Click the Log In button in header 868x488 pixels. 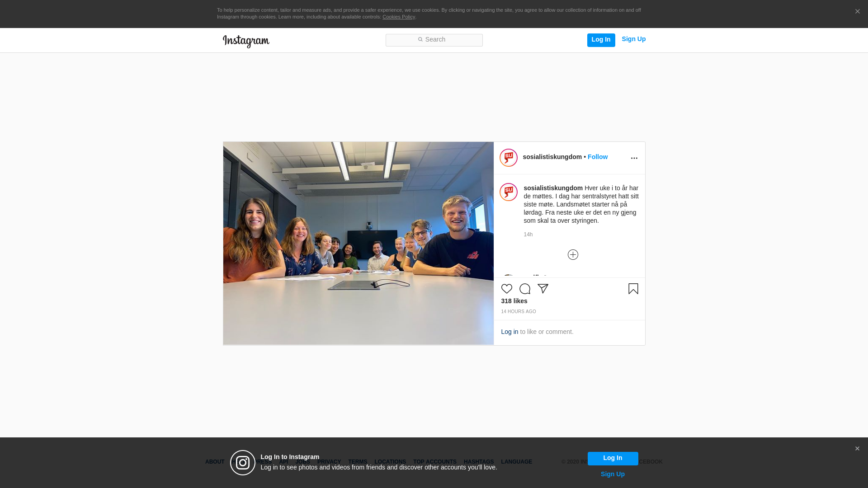click(601, 40)
